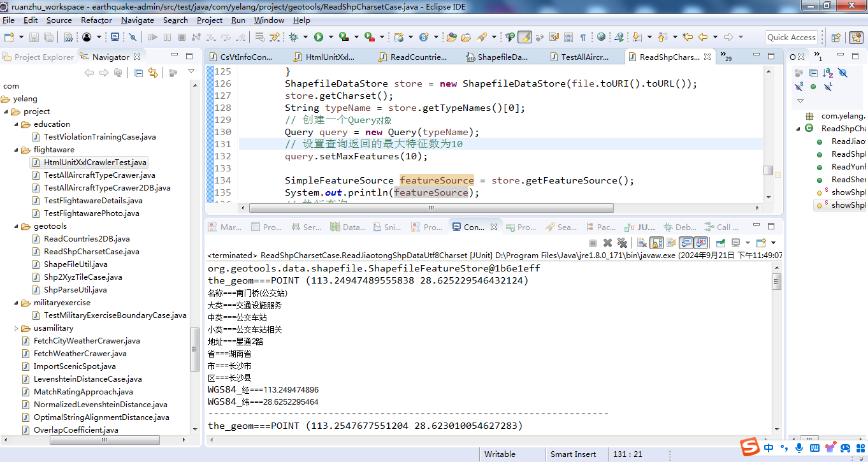Select TestMilitaryExerciseBoundaryCase.java file
The height and width of the screenshot is (462, 868).
pyautogui.click(x=110, y=315)
